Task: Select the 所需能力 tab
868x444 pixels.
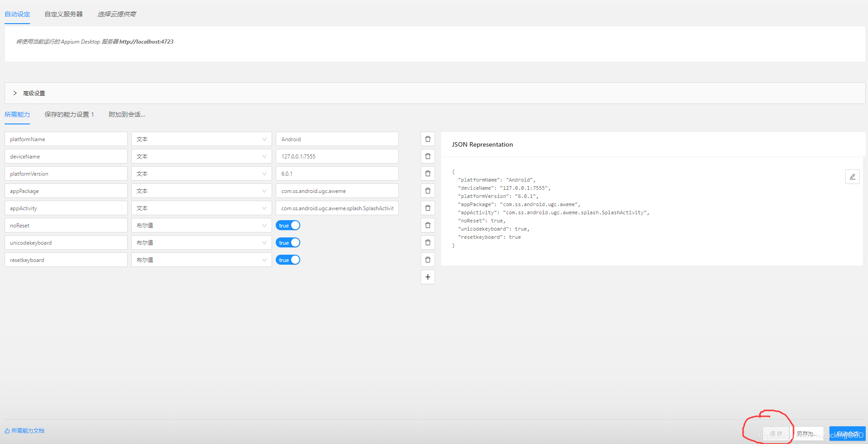Action: click(x=17, y=114)
